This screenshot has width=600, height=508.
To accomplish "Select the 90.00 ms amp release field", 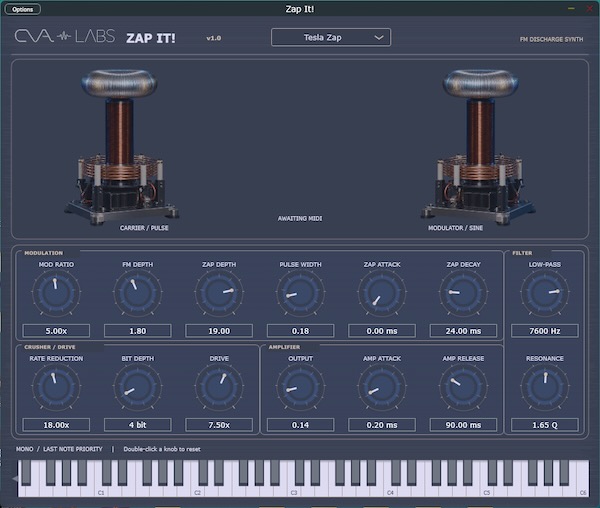I will [463, 425].
